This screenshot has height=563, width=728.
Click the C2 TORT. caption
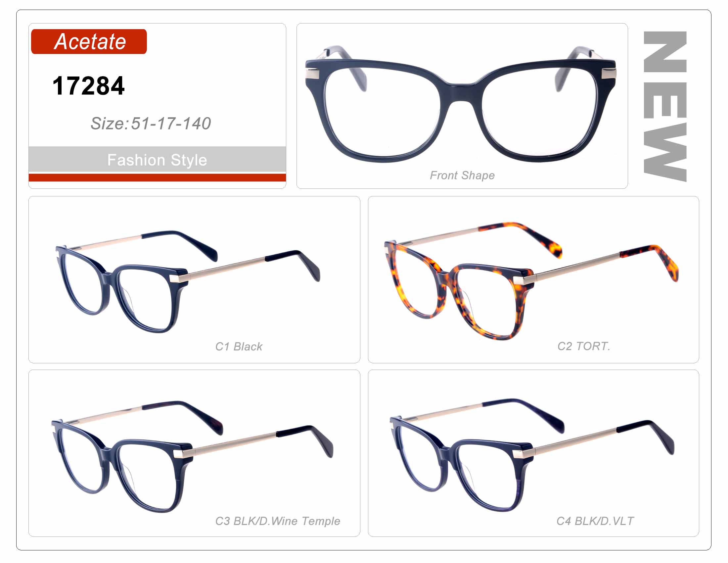click(x=584, y=346)
